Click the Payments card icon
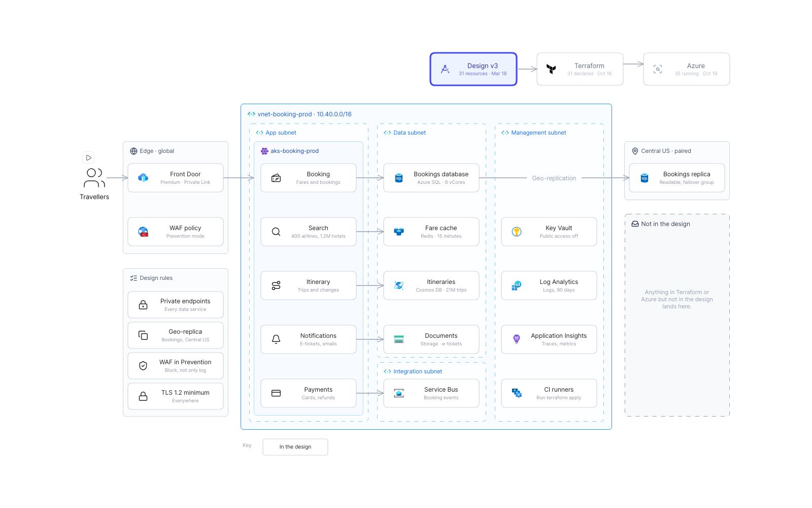Image resolution: width=812 pixels, height=508 pixels. pyautogui.click(x=276, y=393)
